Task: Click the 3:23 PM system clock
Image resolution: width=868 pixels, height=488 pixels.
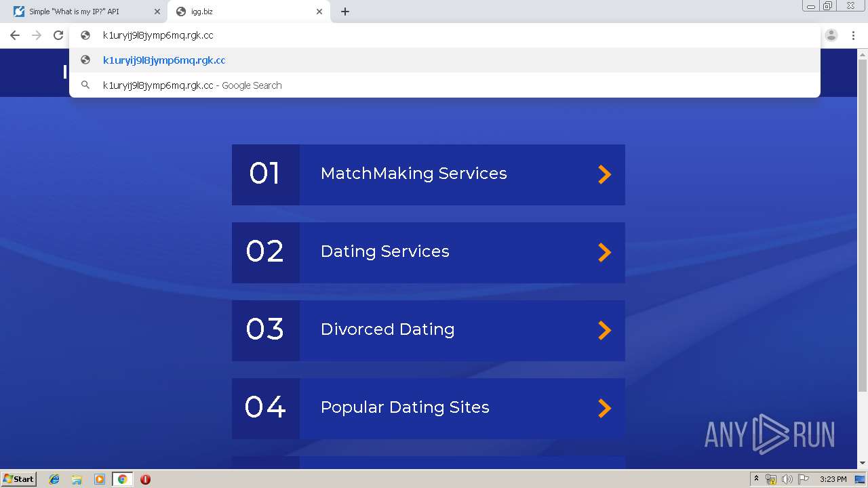Action: (x=833, y=479)
